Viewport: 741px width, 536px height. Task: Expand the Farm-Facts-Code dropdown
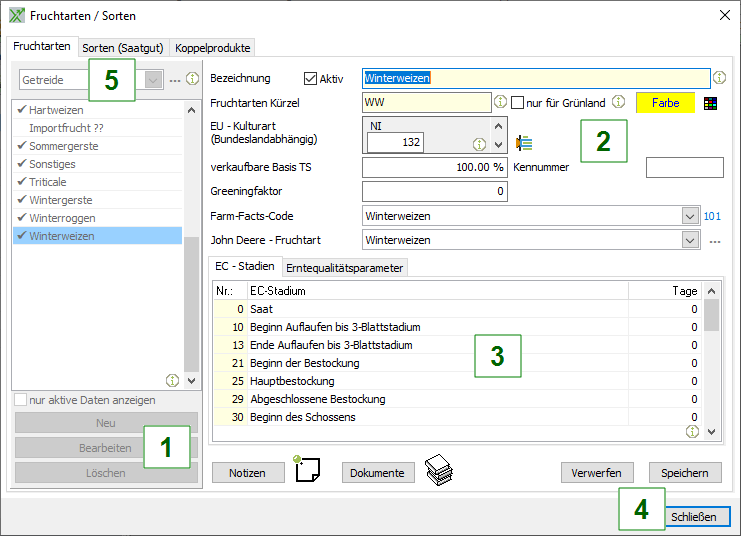(689, 215)
